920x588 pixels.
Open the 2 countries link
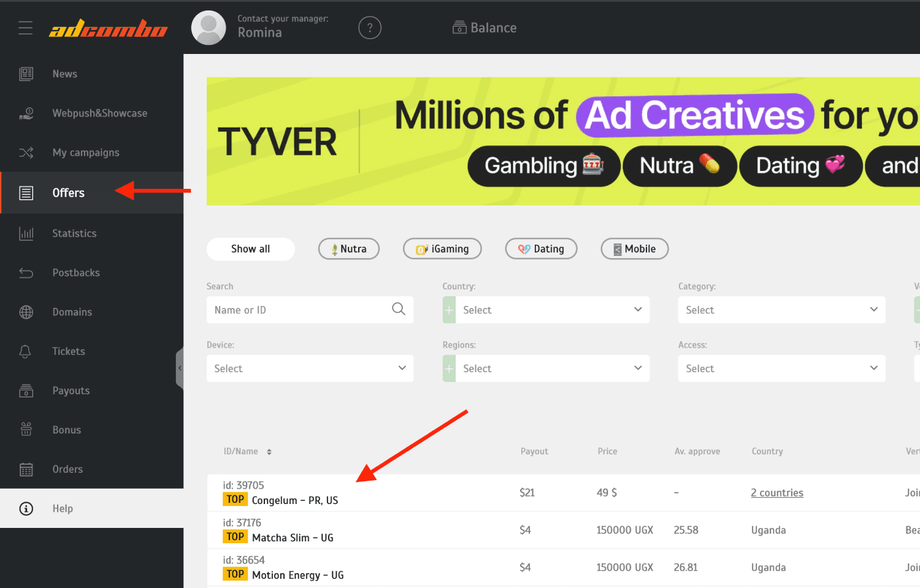point(777,493)
